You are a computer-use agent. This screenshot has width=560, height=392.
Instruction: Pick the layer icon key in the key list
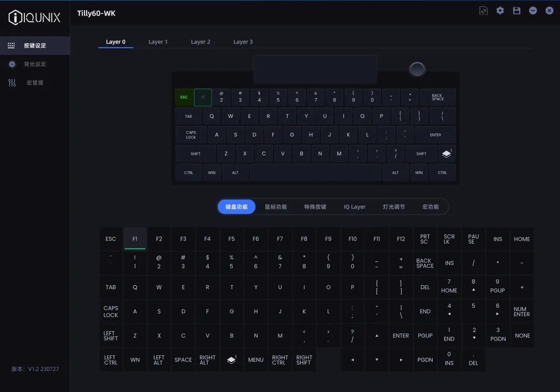point(231,360)
